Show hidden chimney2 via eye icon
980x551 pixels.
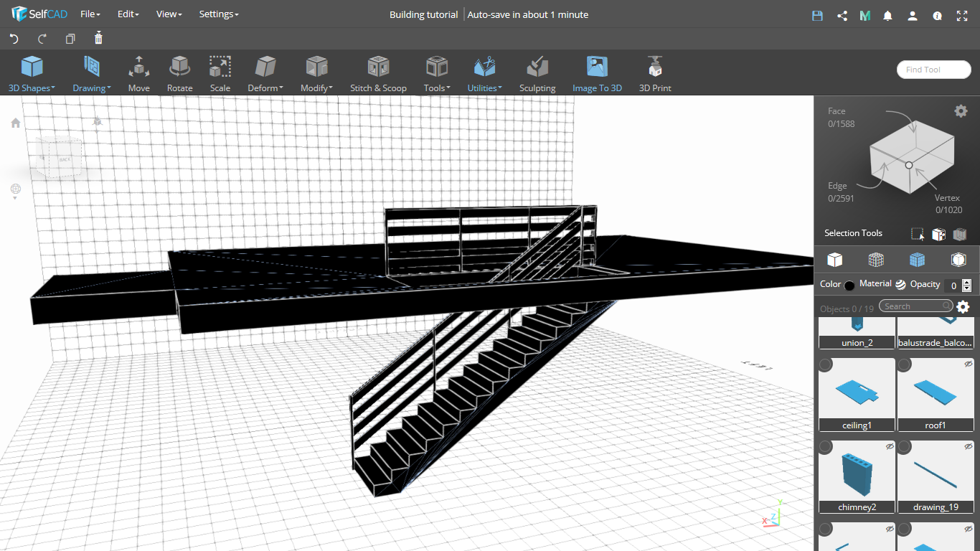890,446
